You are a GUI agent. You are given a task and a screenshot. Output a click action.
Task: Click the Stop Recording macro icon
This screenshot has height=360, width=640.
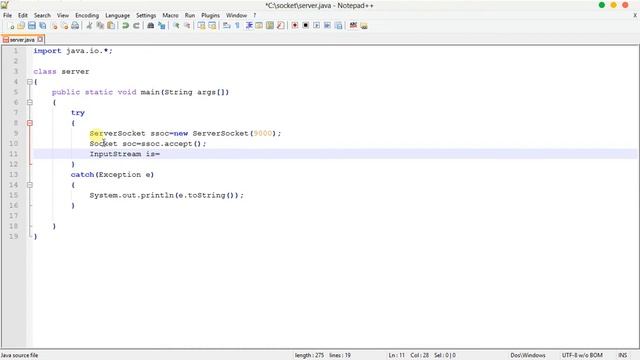(x=305, y=26)
